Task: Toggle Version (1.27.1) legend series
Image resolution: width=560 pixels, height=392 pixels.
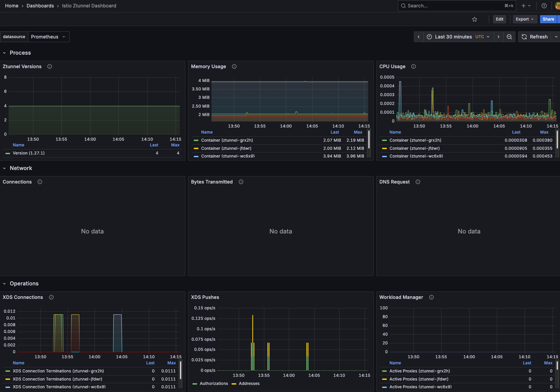Action: [x=29, y=153]
